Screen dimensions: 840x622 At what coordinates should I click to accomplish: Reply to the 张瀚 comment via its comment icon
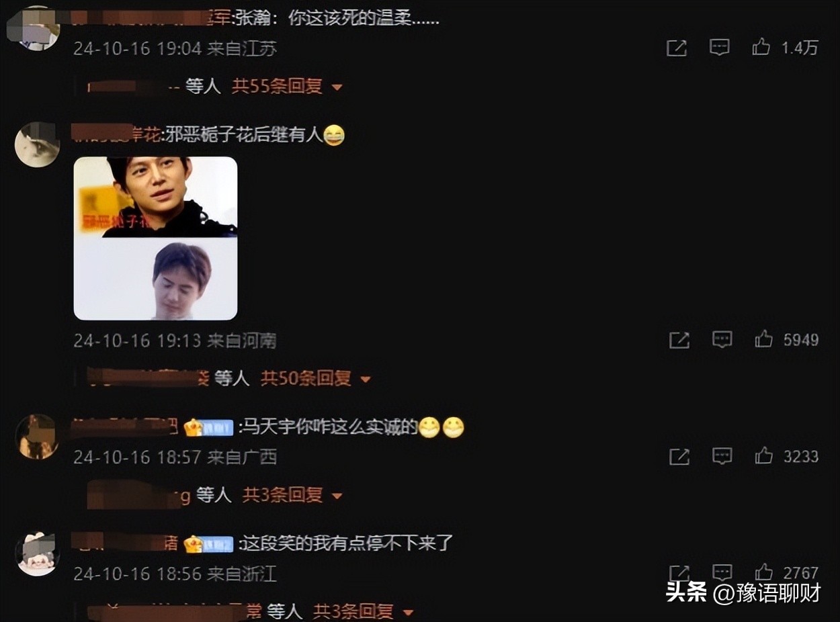pos(720,47)
